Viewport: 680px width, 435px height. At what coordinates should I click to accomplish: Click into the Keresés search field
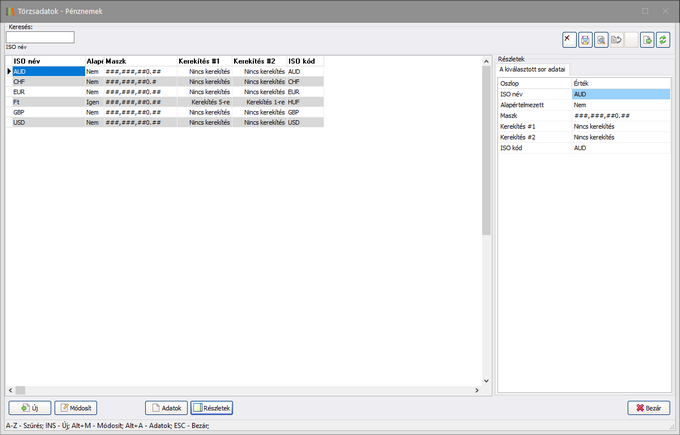click(40, 37)
